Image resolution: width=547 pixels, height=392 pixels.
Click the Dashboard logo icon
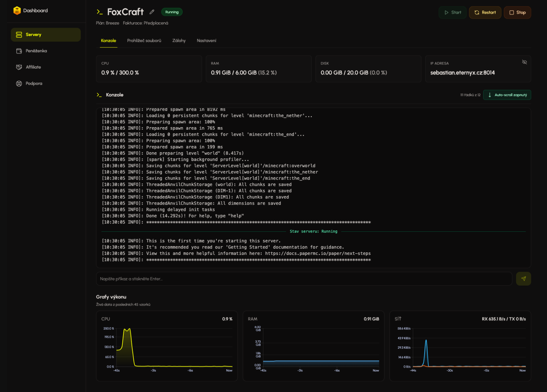pyautogui.click(x=17, y=11)
